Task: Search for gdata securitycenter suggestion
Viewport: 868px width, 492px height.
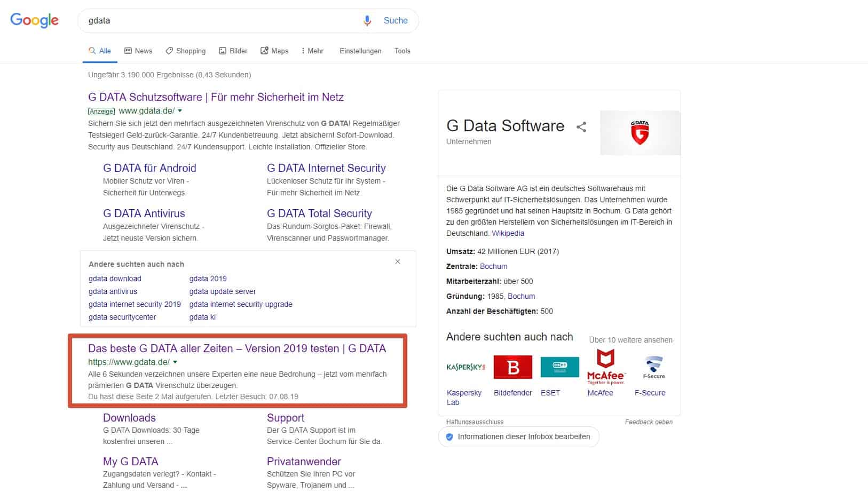Action: (122, 317)
